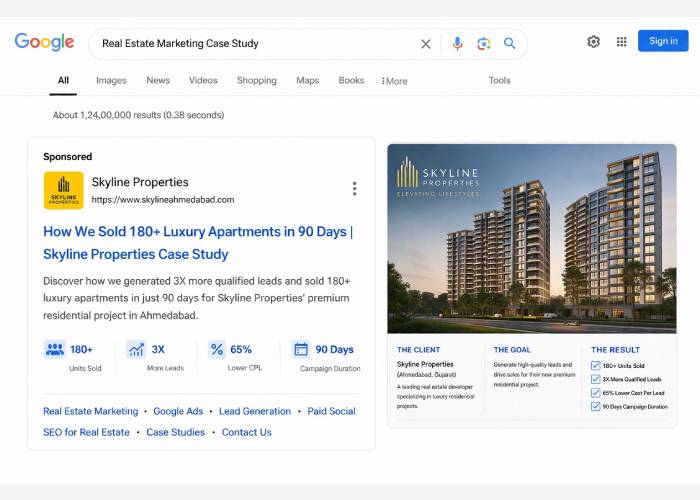700x500 pixels.
Task: Click the ad description starting 'Discover how we generated'
Action: [197, 298]
